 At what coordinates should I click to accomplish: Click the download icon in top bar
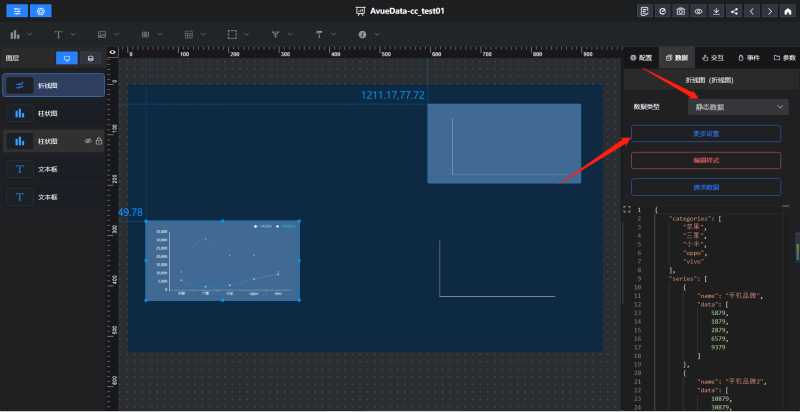(717, 11)
